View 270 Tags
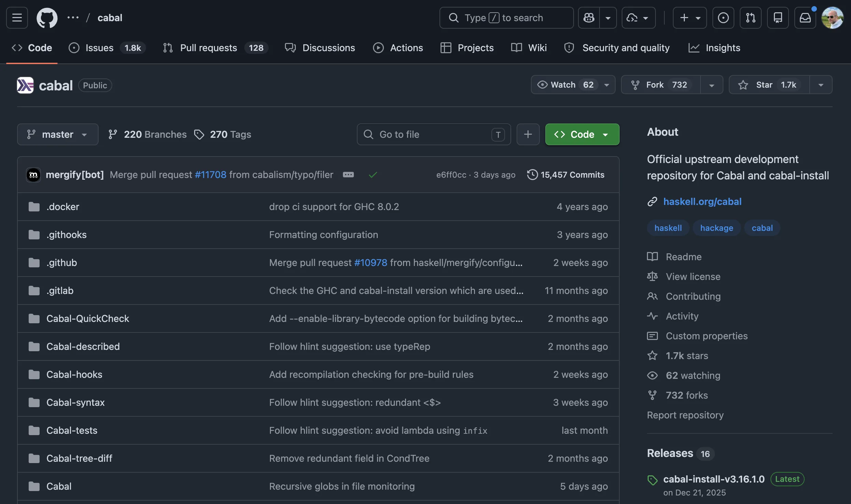This screenshot has height=504, width=851. [x=222, y=134]
